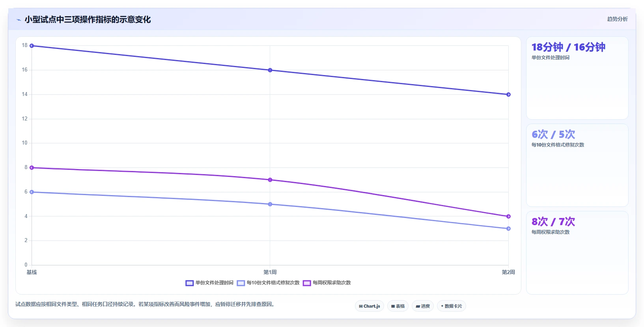Select the Chart.js tag

point(370,306)
